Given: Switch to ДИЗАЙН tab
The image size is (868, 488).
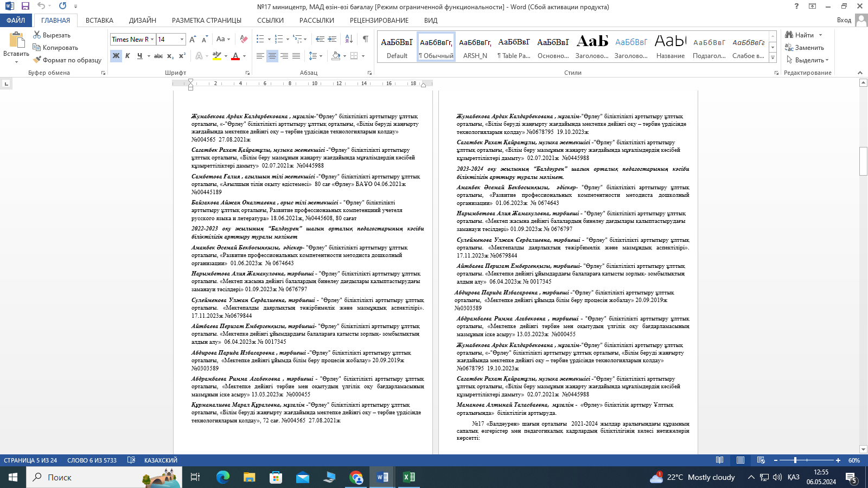Looking at the screenshot, I should [x=143, y=20].
